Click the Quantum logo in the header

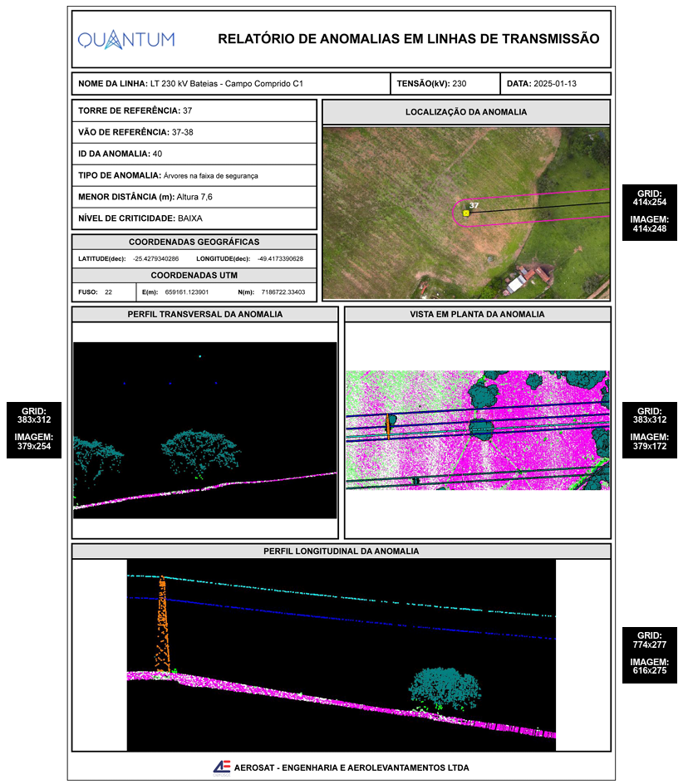tap(126, 40)
